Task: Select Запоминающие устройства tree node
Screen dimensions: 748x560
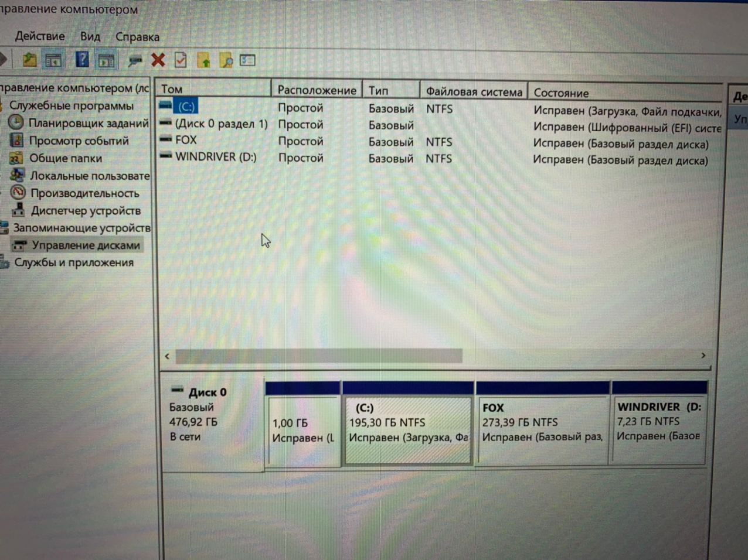Action: pyautogui.click(x=82, y=227)
